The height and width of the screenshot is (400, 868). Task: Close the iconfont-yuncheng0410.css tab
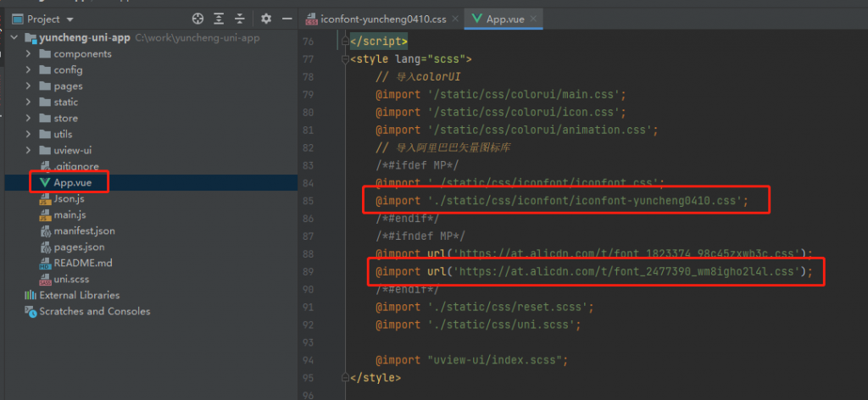click(x=455, y=18)
